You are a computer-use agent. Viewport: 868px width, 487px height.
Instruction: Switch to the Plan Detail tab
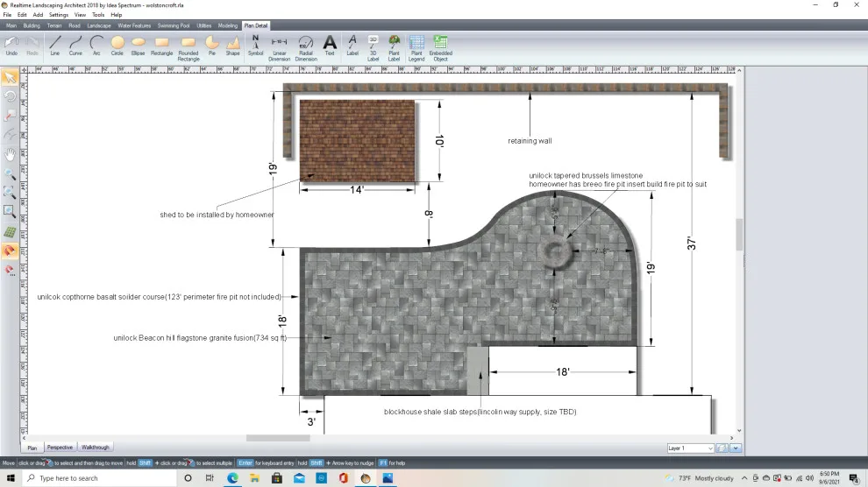256,25
